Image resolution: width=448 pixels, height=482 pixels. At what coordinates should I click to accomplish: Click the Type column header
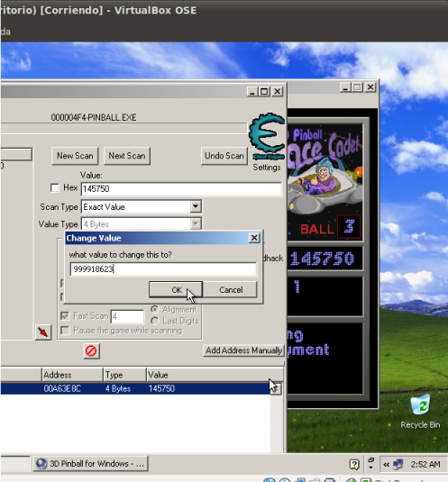(x=124, y=375)
